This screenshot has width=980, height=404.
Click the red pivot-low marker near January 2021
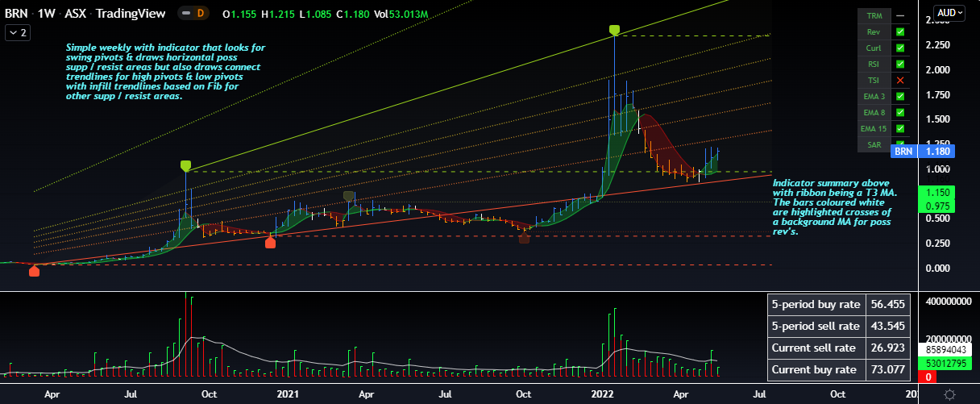[x=270, y=243]
